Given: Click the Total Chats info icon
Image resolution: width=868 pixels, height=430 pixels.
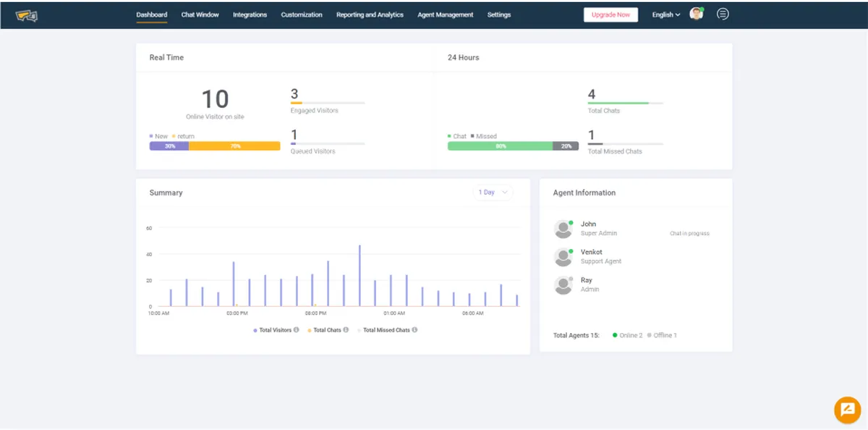Looking at the screenshot, I should (x=346, y=330).
